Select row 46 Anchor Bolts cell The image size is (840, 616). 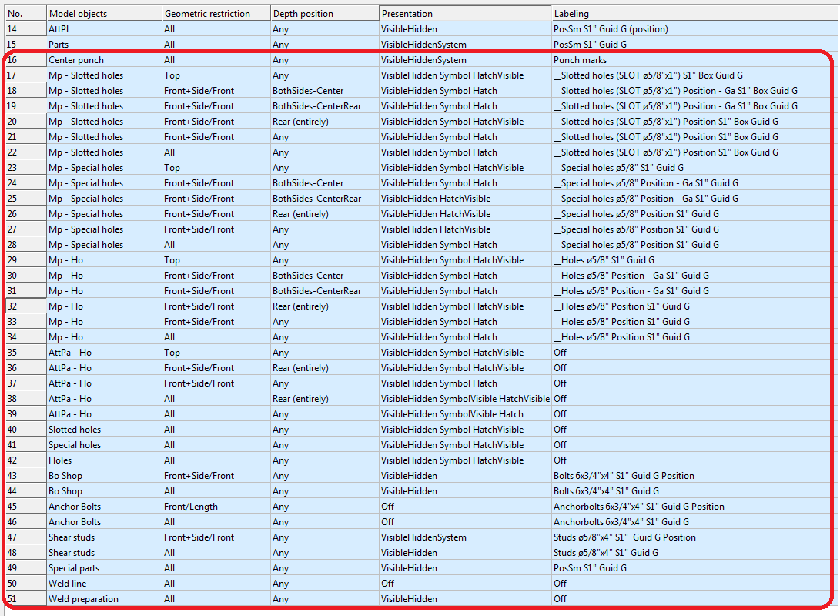pyautogui.click(x=104, y=522)
